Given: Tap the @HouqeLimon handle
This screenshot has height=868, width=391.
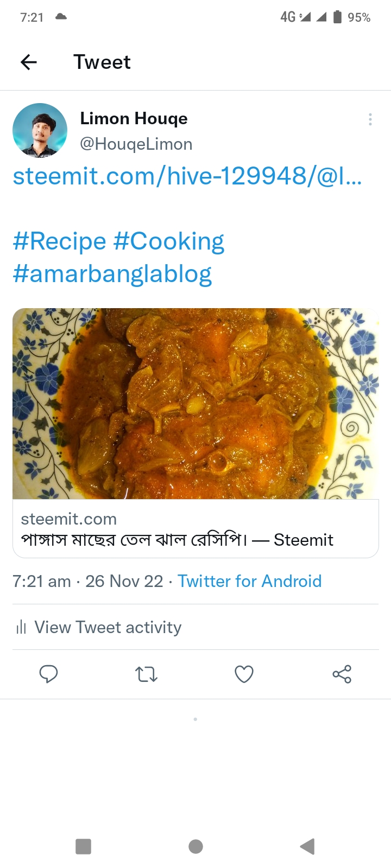Looking at the screenshot, I should (136, 144).
